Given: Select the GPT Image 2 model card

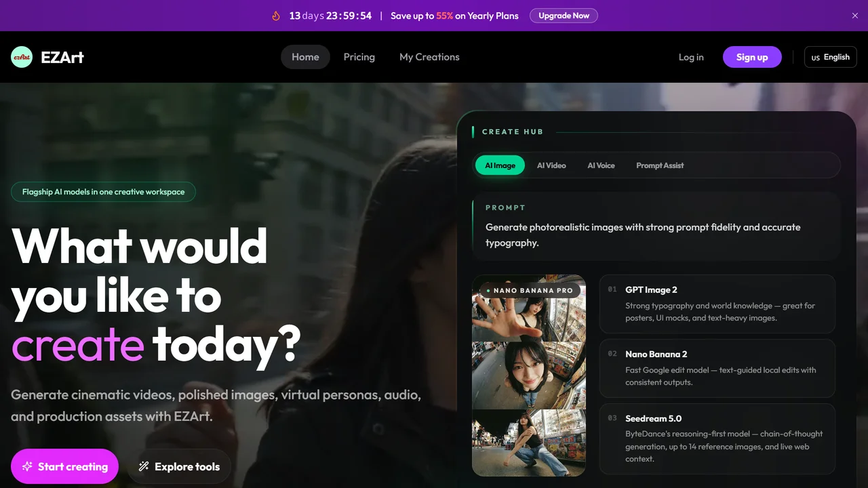Looking at the screenshot, I should point(717,304).
